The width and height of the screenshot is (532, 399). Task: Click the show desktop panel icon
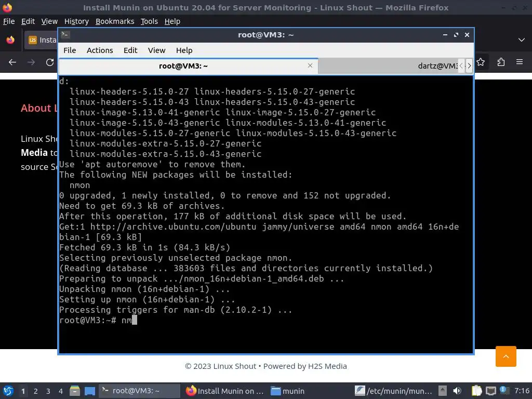point(89,391)
